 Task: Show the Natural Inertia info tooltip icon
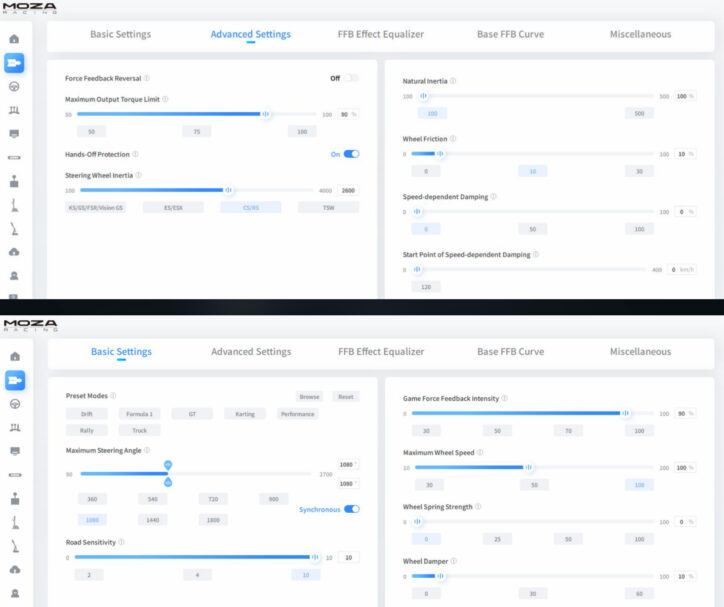453,81
